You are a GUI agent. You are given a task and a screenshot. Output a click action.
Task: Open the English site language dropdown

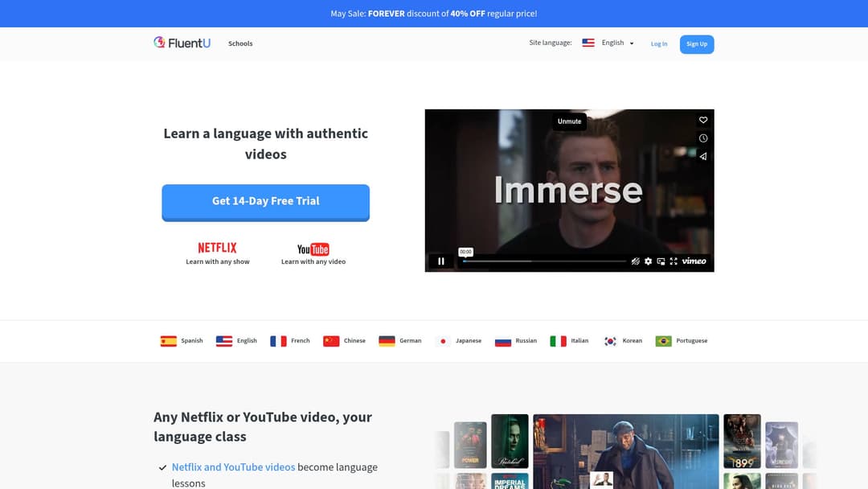pos(617,43)
